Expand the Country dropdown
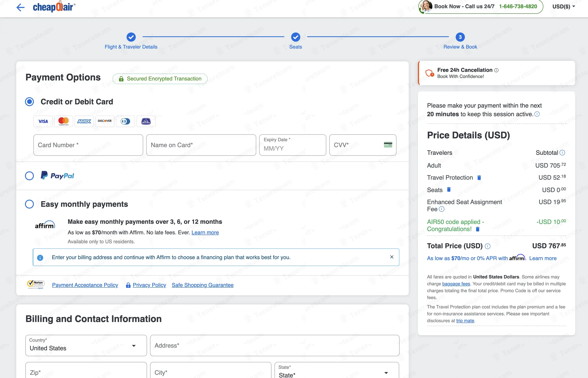The image size is (588, 378). [86, 346]
